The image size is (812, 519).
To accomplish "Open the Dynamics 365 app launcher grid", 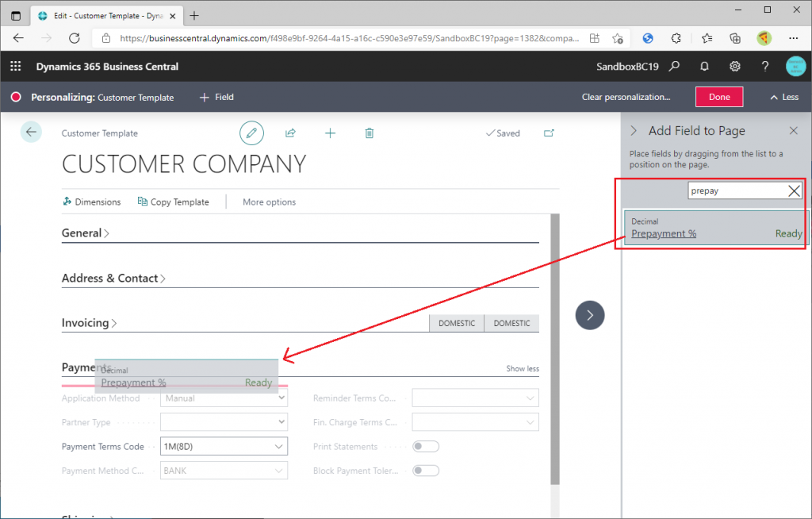I will click(16, 67).
